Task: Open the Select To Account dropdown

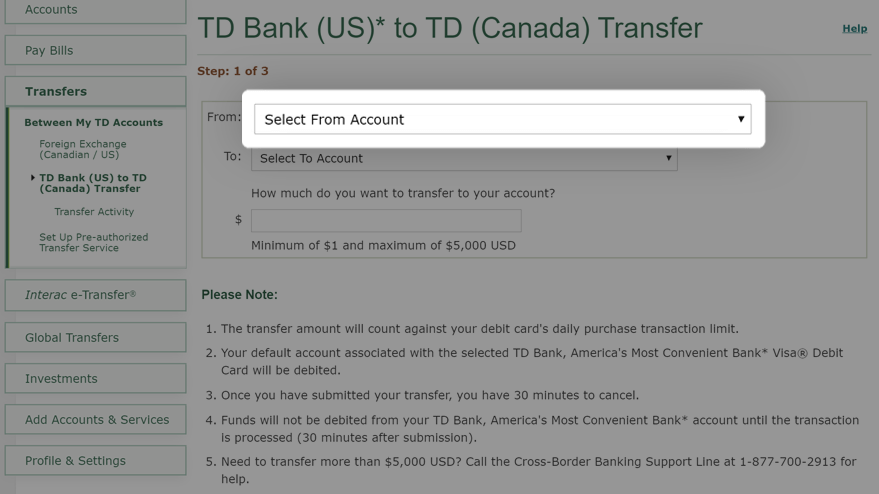Action: (x=464, y=159)
